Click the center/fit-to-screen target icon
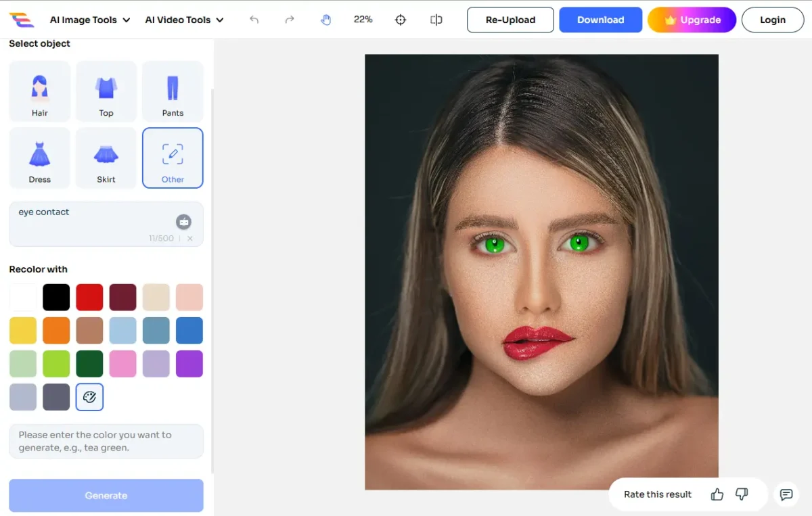 coord(401,20)
